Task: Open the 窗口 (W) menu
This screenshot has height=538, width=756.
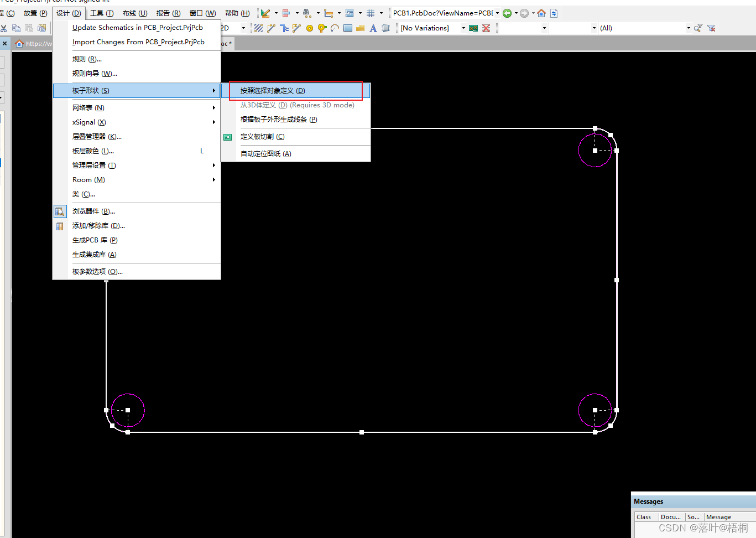Action: click(x=202, y=13)
